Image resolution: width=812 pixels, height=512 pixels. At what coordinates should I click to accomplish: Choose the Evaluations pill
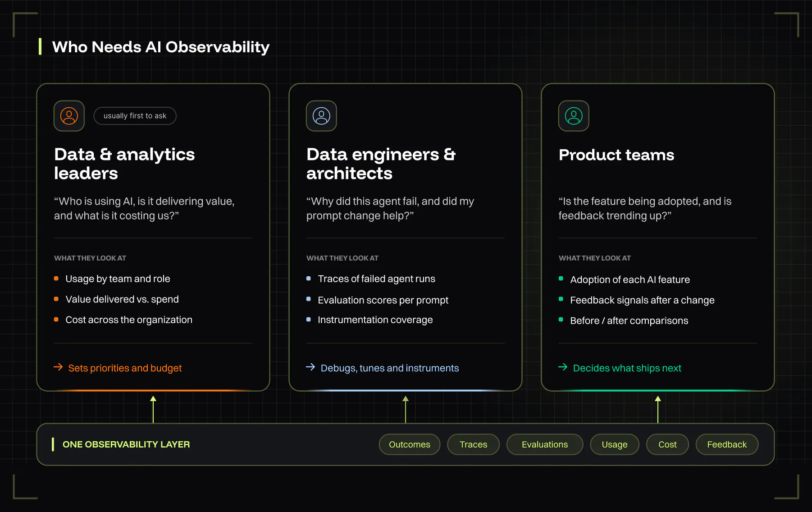tap(545, 444)
